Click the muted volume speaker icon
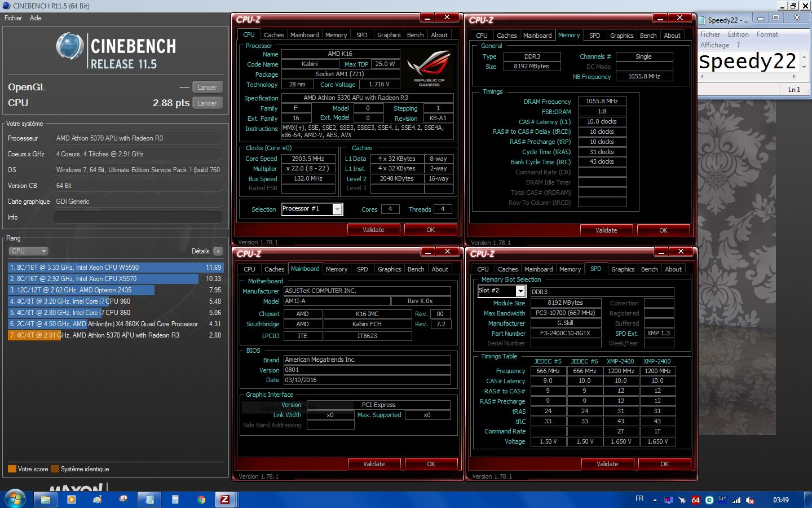The height and width of the screenshot is (508, 812). [750, 500]
